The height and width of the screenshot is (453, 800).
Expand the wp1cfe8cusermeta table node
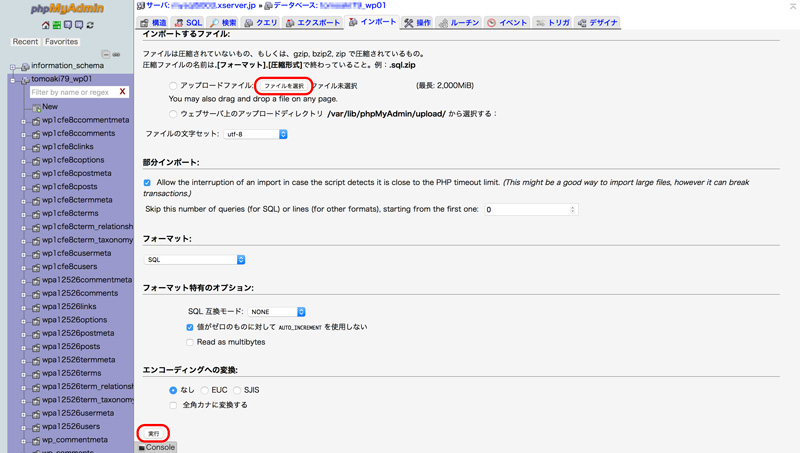[x=23, y=254]
